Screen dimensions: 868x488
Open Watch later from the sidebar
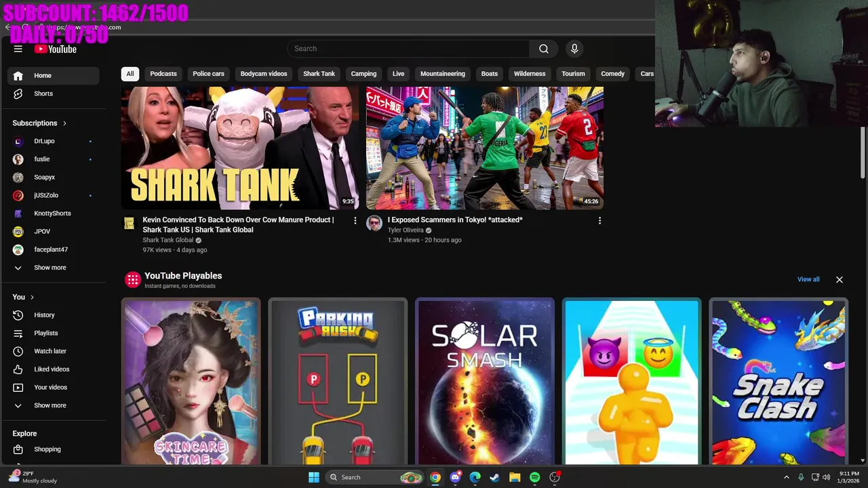tap(54, 351)
